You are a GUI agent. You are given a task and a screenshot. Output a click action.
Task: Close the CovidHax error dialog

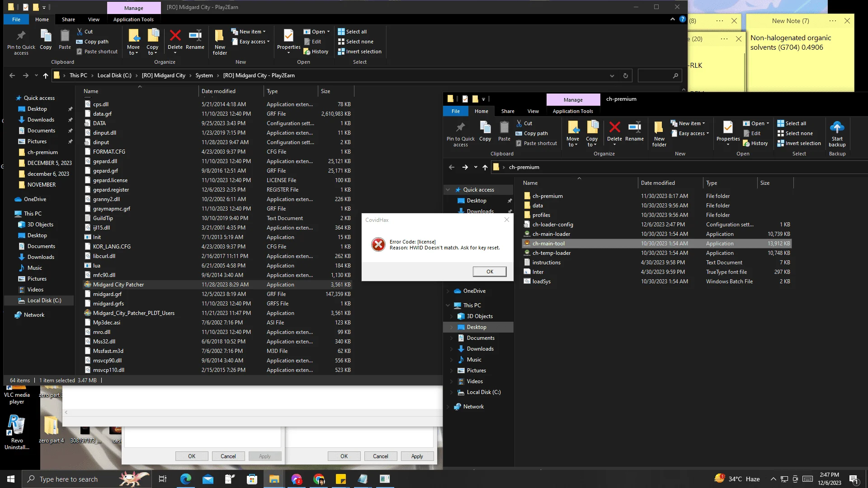[507, 220]
